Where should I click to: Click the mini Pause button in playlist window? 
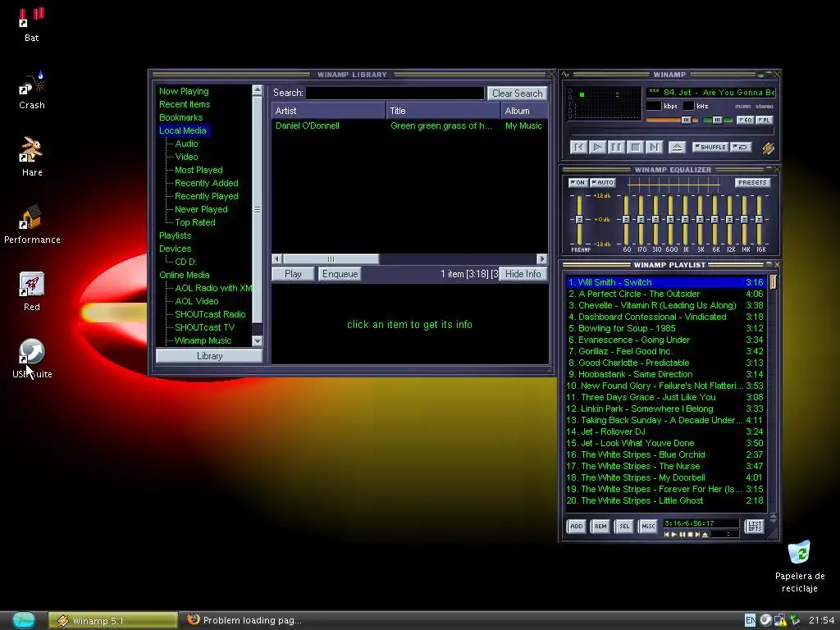click(x=682, y=535)
